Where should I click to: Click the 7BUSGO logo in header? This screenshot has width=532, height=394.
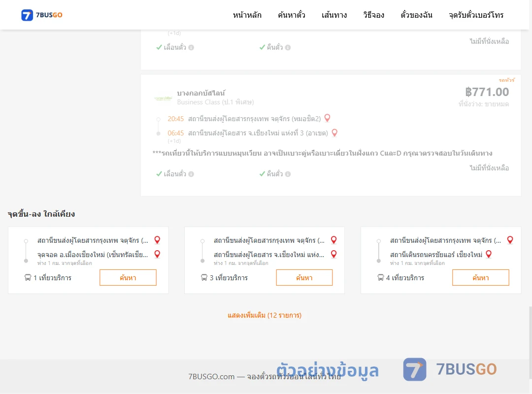tap(42, 15)
